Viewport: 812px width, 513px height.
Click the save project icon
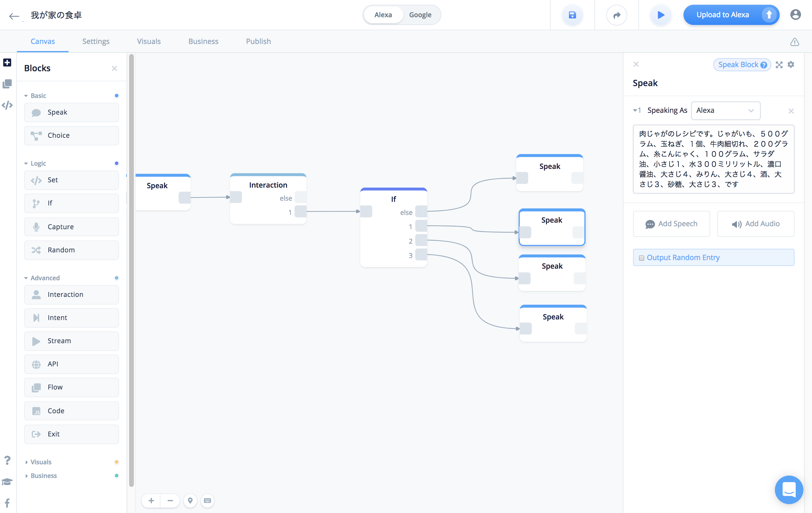coord(572,15)
